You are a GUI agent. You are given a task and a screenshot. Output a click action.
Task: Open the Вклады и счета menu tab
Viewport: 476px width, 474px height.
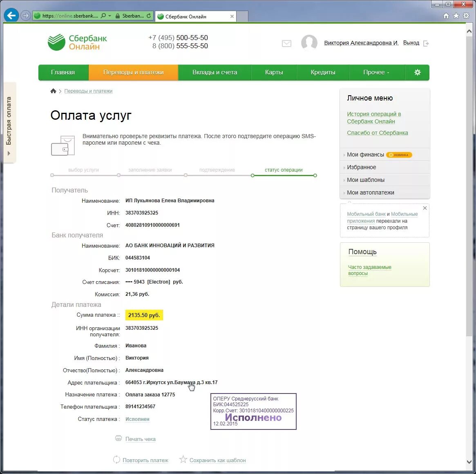point(215,72)
